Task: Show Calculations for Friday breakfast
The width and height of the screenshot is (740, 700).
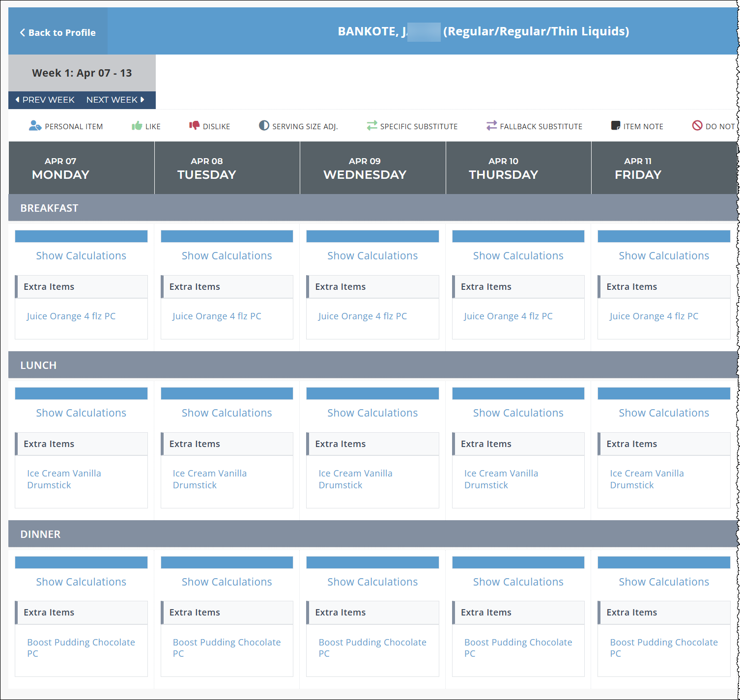Action: pyautogui.click(x=664, y=256)
